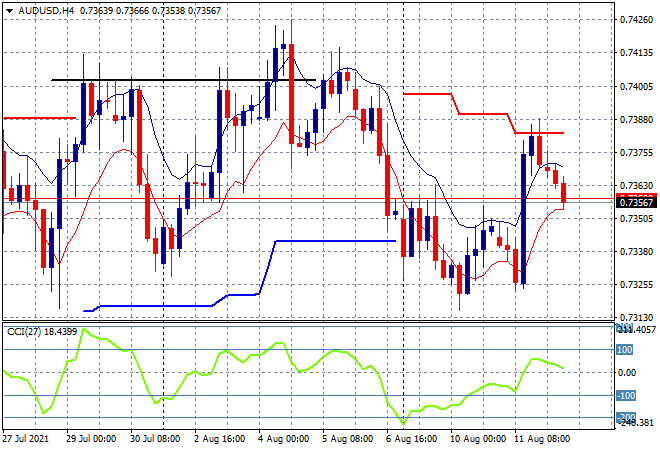Click the 29 Jul 00:00 time label
The image size is (660, 450).
(x=90, y=439)
